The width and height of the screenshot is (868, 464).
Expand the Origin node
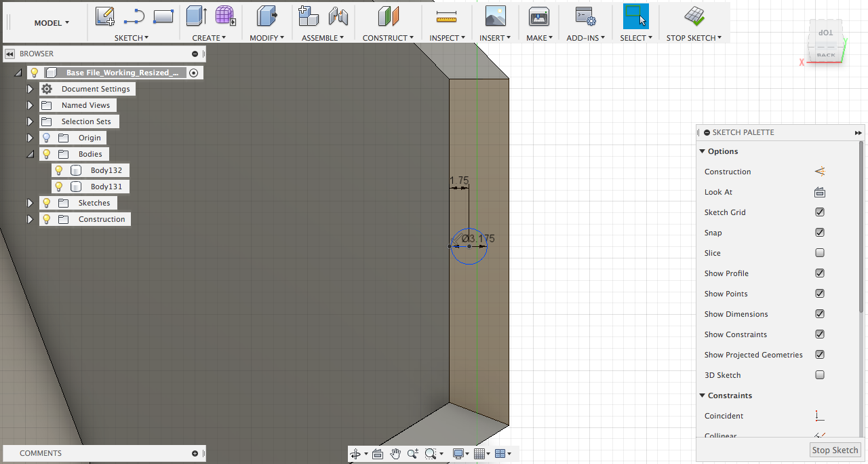pyautogui.click(x=30, y=138)
